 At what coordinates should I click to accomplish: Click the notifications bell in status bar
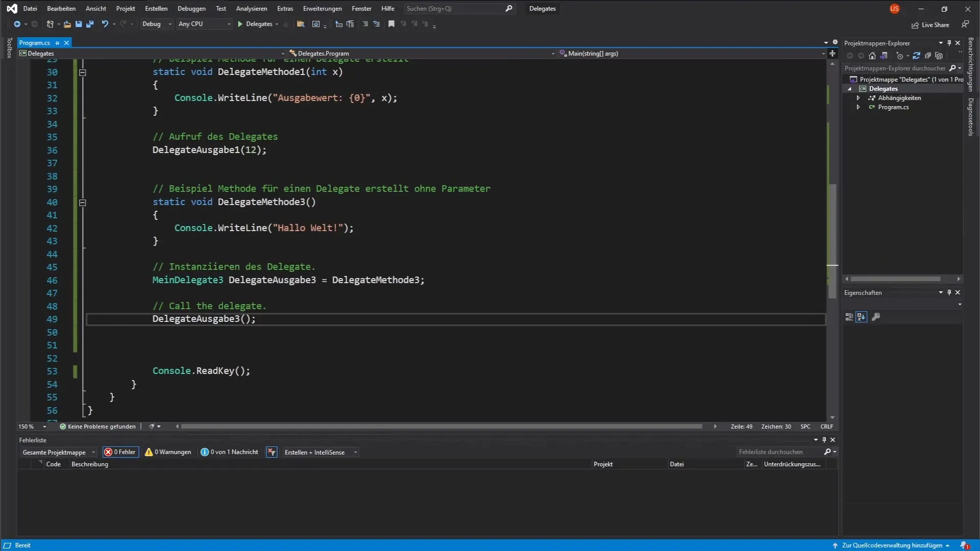[965, 545]
